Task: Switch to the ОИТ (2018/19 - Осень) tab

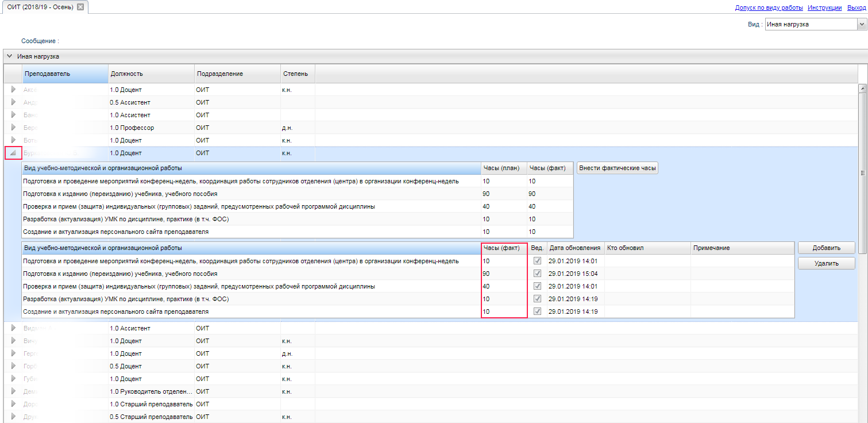Action: click(x=40, y=7)
